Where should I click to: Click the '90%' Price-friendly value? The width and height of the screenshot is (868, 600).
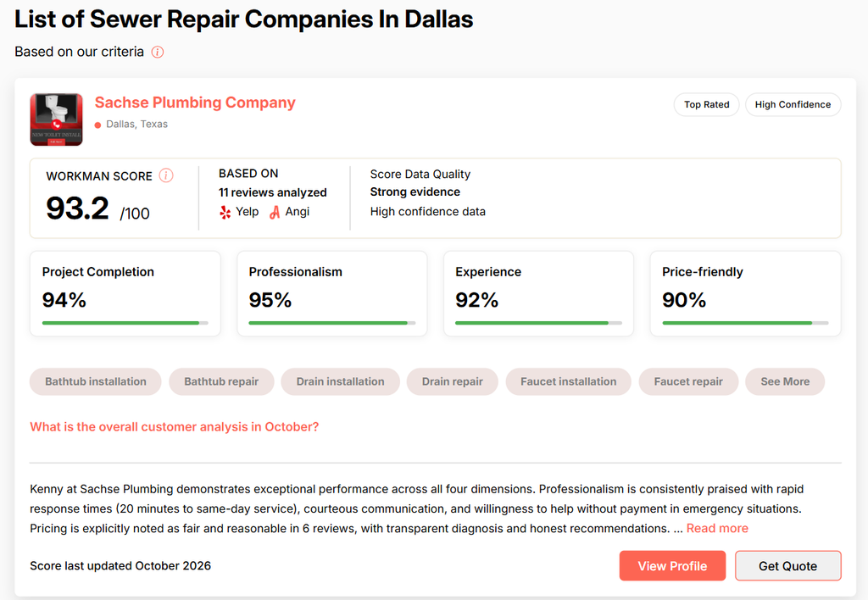point(684,300)
